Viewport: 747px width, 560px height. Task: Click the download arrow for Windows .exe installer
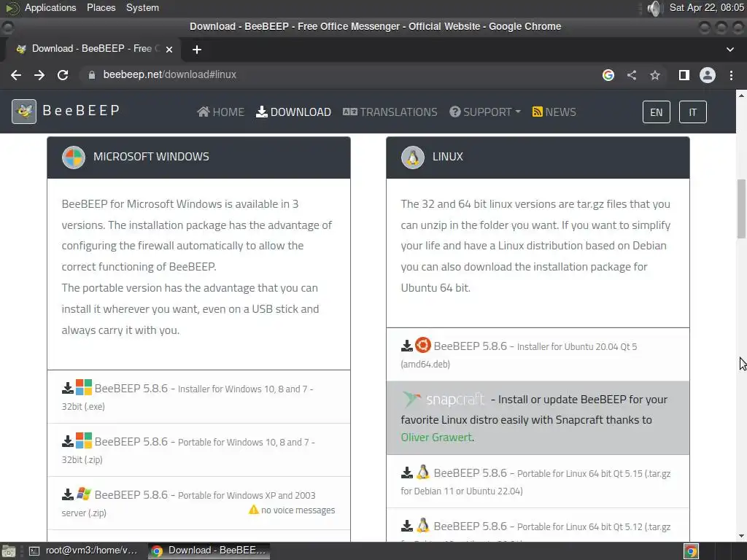click(68, 388)
